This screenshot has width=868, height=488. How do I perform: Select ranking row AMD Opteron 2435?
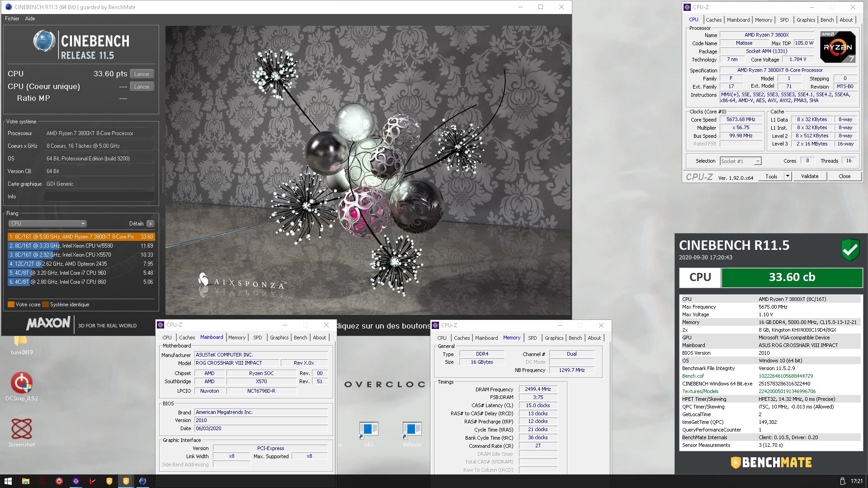point(81,264)
